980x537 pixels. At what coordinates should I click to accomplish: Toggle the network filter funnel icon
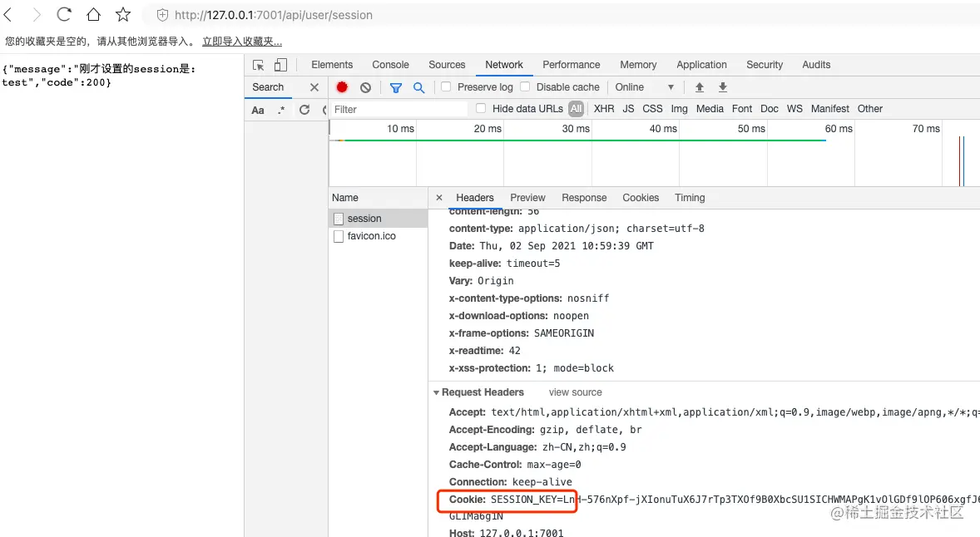click(x=396, y=88)
